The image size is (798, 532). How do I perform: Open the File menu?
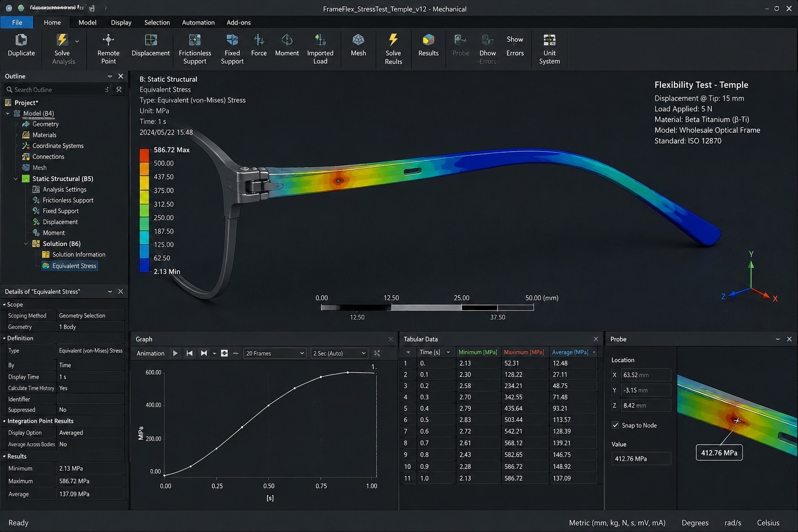point(17,22)
